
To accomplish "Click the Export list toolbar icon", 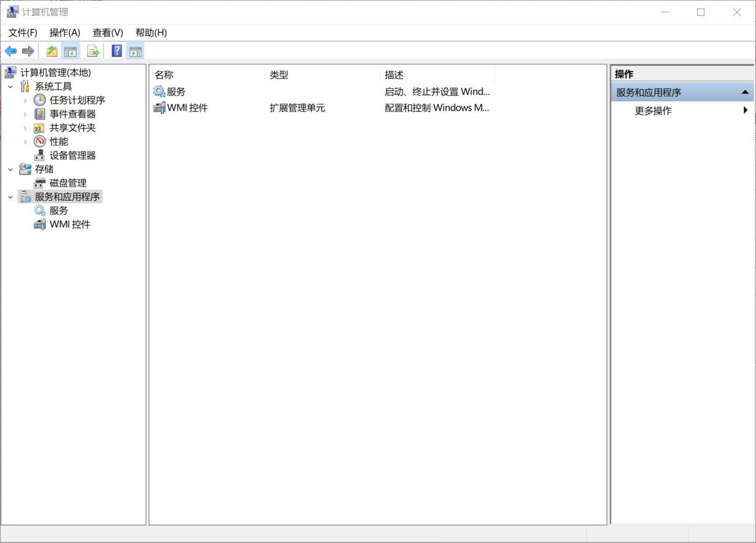I will tap(93, 51).
